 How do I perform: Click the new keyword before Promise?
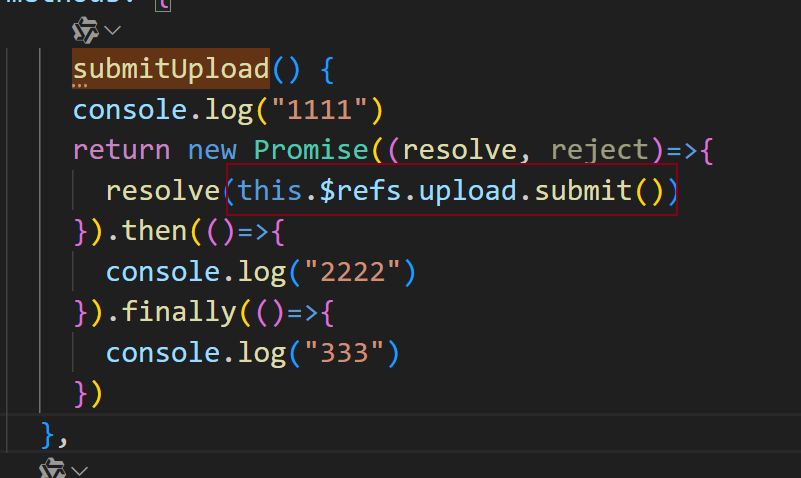[x=212, y=150]
